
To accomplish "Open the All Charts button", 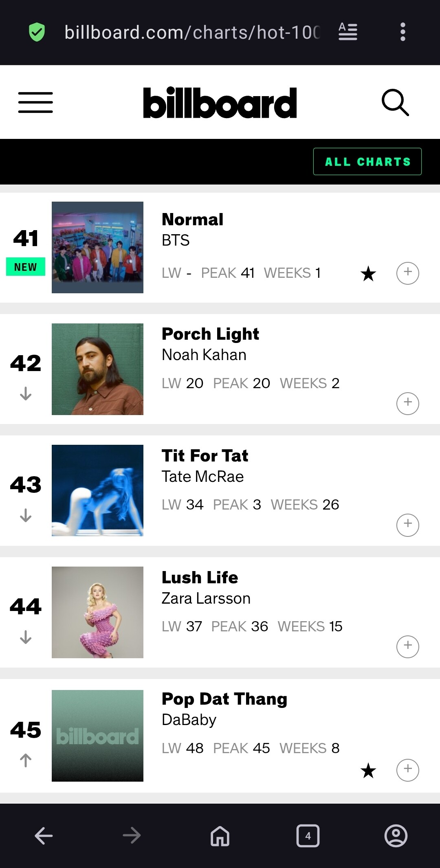I will [367, 162].
